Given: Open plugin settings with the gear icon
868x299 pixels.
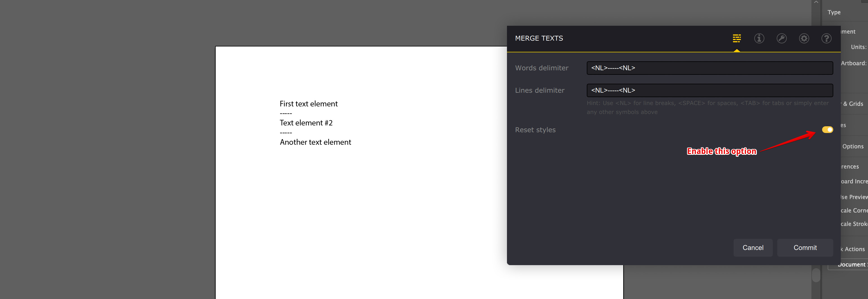Looking at the screenshot, I should [804, 38].
